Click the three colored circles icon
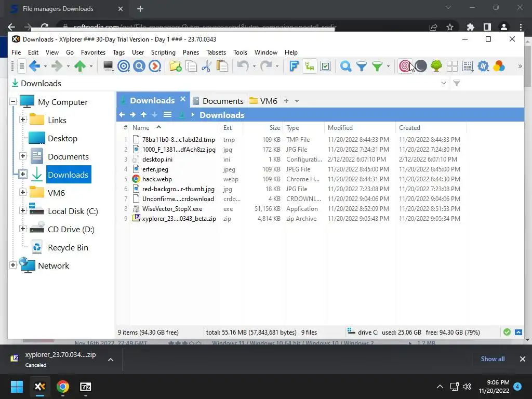 499,66
